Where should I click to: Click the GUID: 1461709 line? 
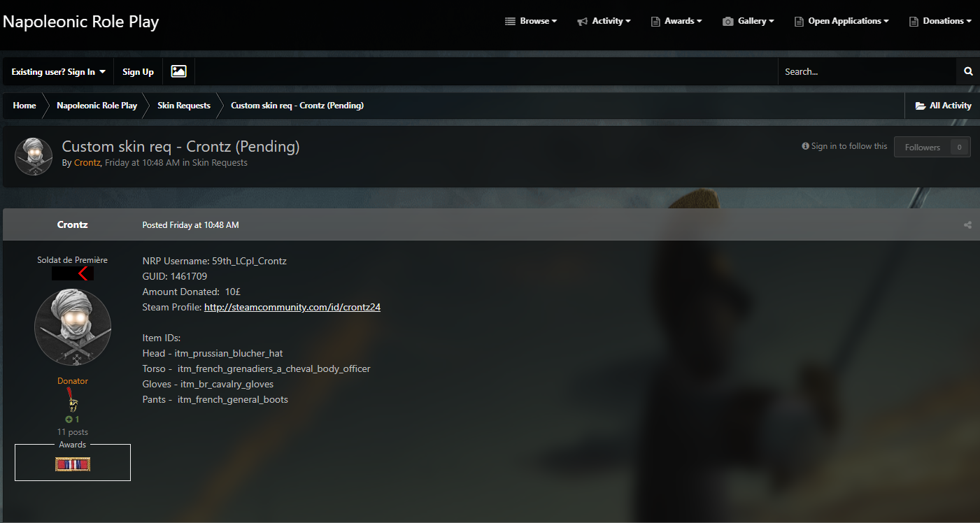click(x=175, y=276)
